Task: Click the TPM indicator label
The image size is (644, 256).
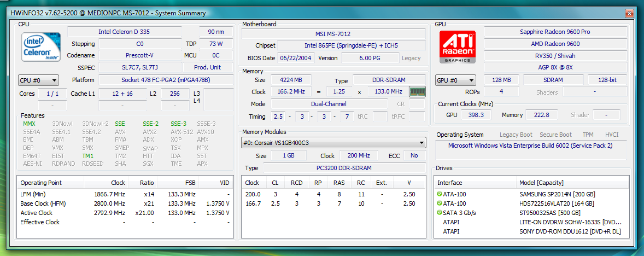Action: [588, 135]
